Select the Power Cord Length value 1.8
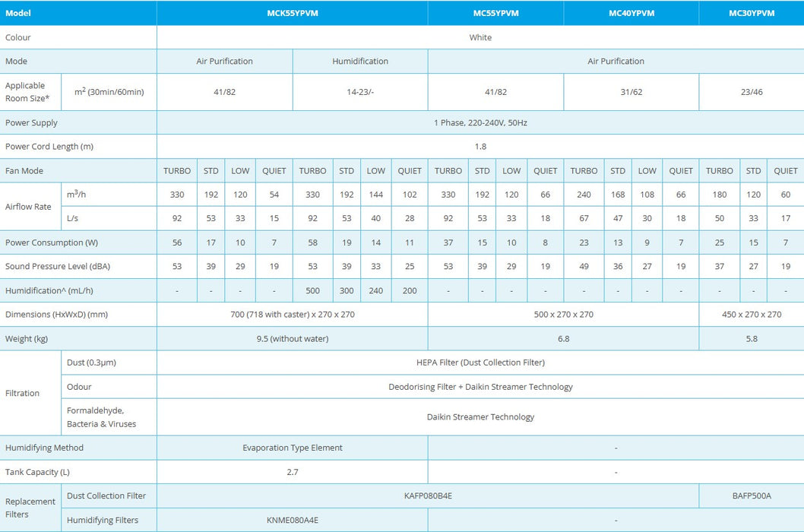Viewport: 804px width, 532px height. tap(480, 146)
